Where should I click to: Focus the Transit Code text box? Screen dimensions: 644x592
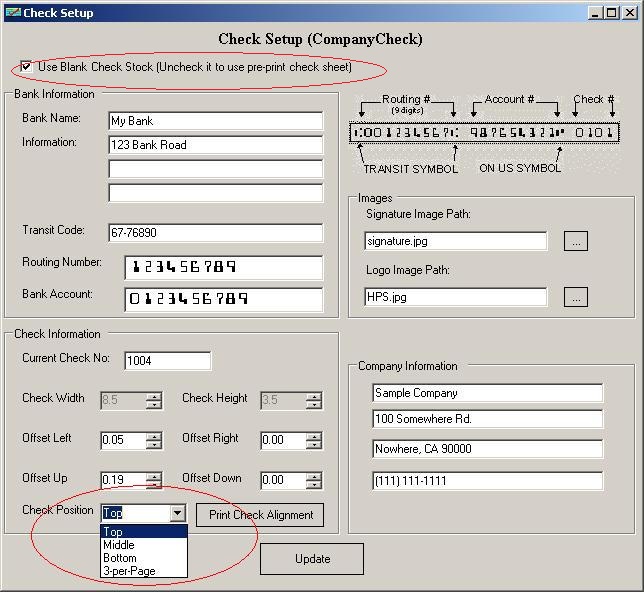point(215,233)
